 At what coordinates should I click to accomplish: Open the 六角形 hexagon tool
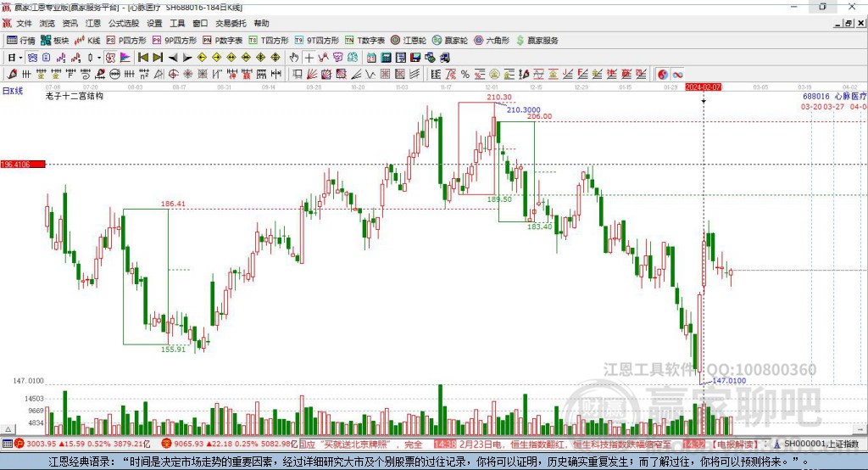[x=492, y=41]
